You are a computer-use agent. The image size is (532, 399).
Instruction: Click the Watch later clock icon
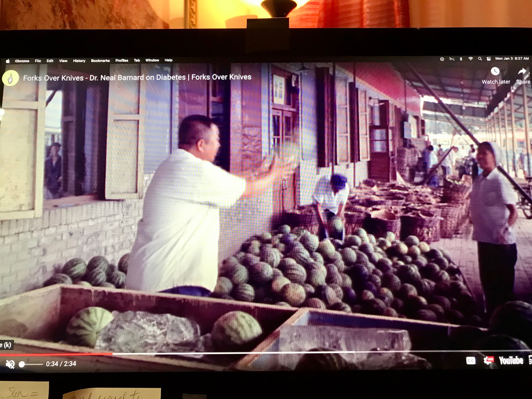pos(495,71)
